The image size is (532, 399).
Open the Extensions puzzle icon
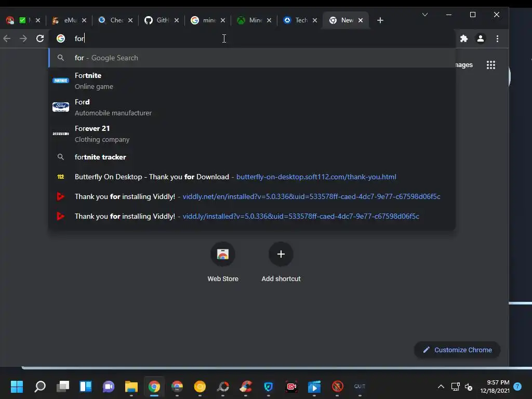click(464, 38)
